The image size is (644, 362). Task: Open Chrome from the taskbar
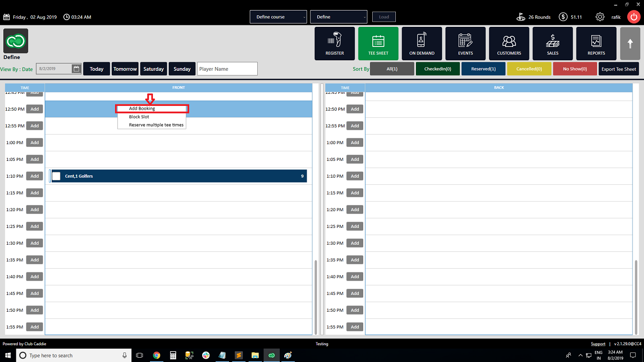click(157, 355)
